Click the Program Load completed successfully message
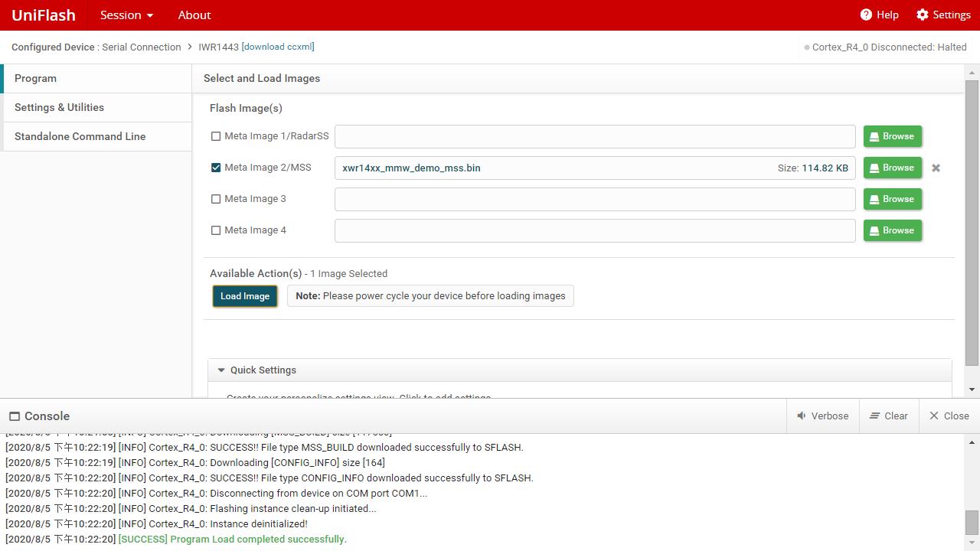This screenshot has width=980, height=551. point(233,540)
